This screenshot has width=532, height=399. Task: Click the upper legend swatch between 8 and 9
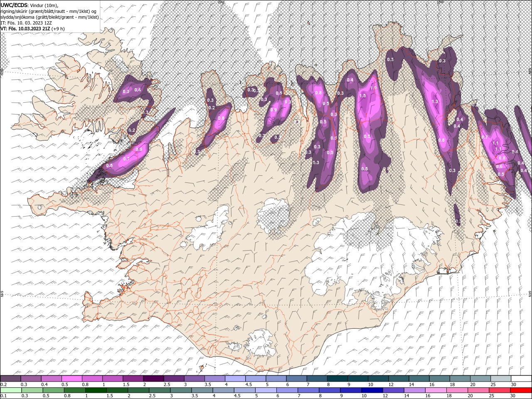(337, 379)
